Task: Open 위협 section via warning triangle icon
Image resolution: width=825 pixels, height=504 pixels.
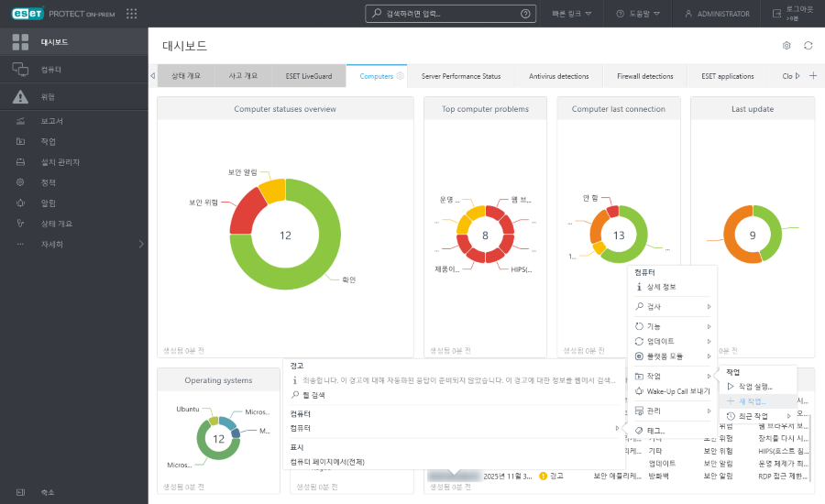Action: (20, 97)
